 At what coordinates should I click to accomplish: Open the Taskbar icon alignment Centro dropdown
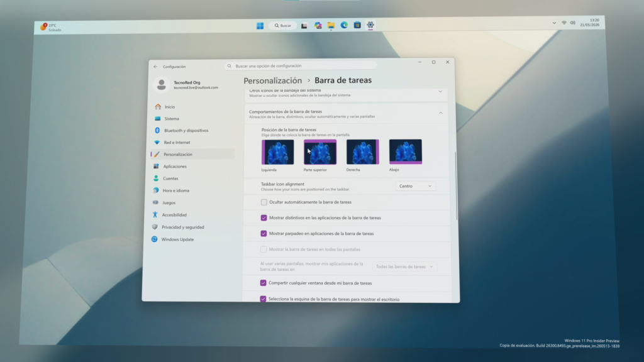415,186
